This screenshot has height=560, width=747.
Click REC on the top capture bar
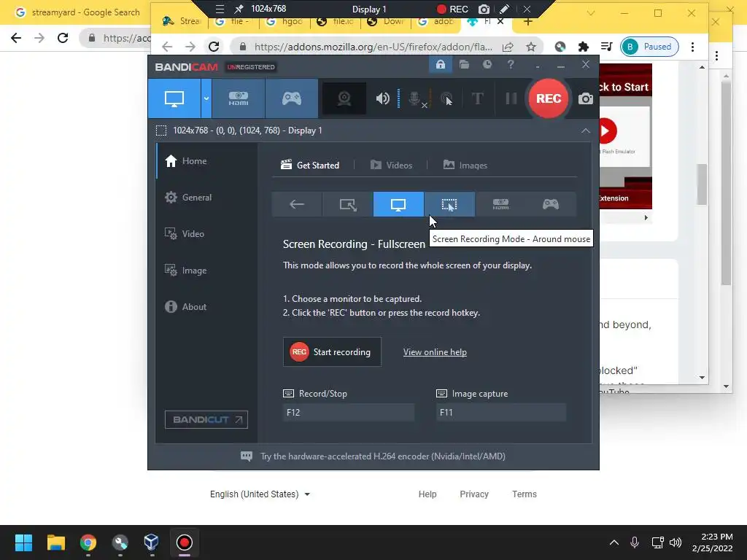coord(452,9)
